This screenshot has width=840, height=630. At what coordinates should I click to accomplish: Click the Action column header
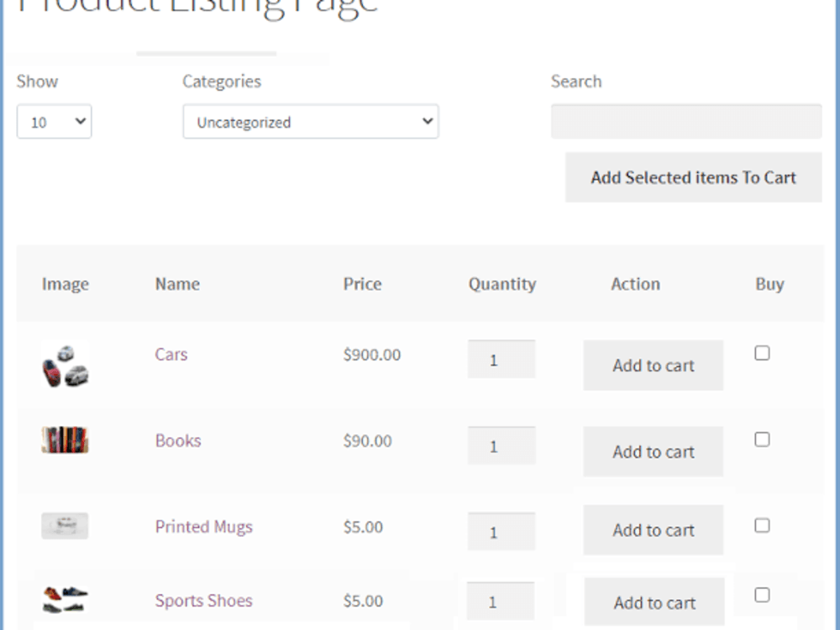pos(635,283)
